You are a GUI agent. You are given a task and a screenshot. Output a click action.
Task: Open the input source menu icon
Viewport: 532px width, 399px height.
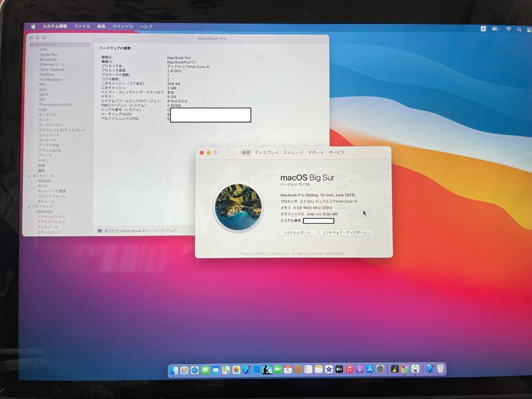484,29
